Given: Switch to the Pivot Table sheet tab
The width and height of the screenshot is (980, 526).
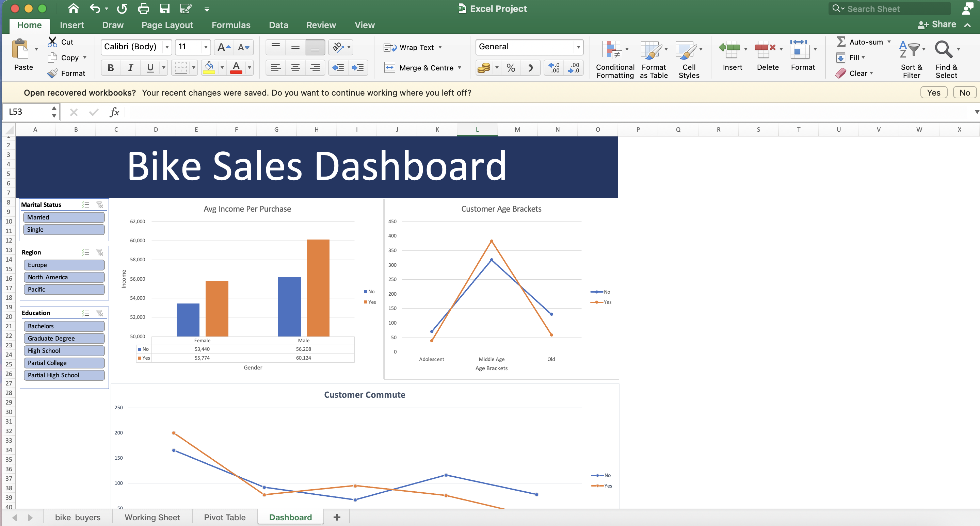Looking at the screenshot, I should click(x=224, y=517).
